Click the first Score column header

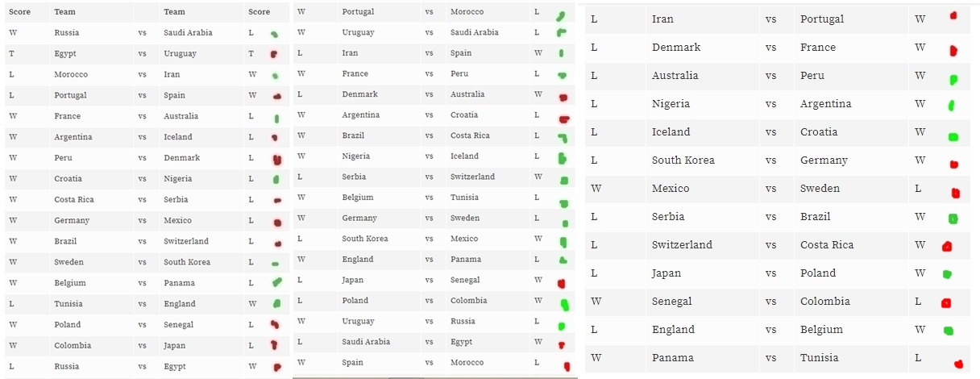point(19,12)
